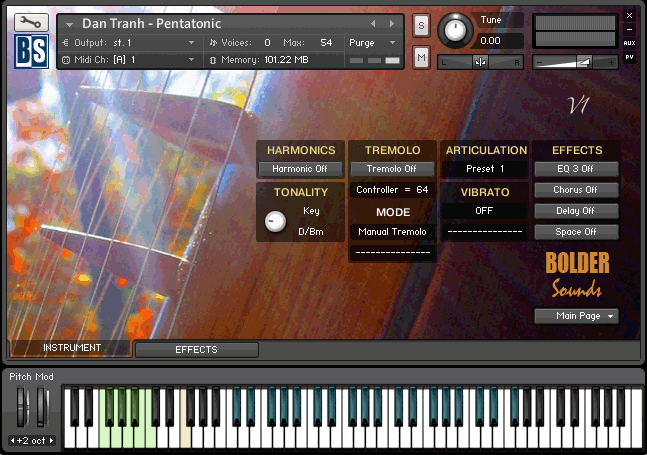The height and width of the screenshot is (455, 647).
Task: Click the Bolder Sounds logo
Action: point(577,275)
